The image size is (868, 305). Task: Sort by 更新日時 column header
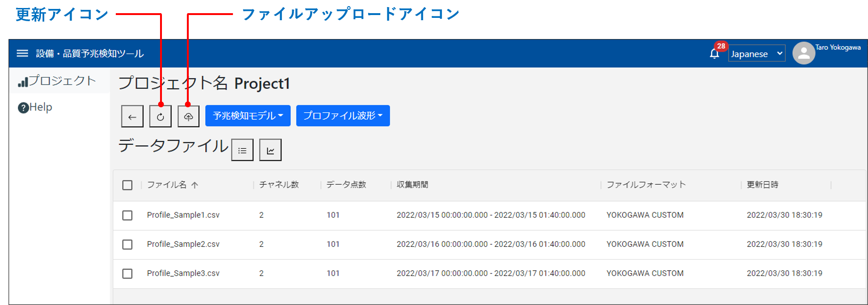(x=763, y=185)
